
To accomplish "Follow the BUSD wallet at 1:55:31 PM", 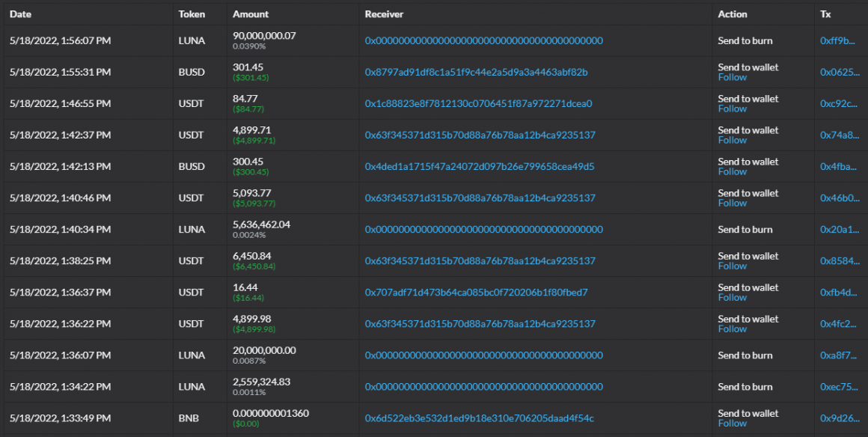I will [x=732, y=77].
